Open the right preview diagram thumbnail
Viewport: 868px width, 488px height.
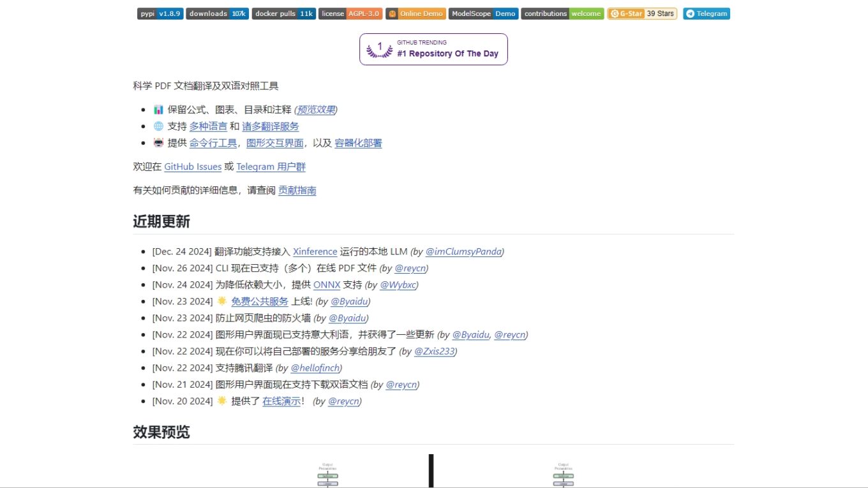click(x=564, y=474)
